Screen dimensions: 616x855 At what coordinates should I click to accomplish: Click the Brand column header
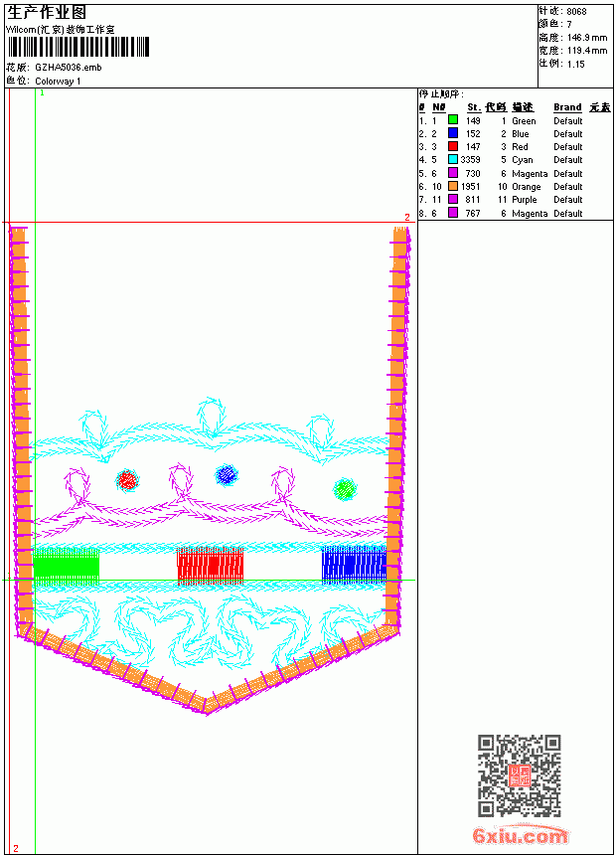coord(567,107)
